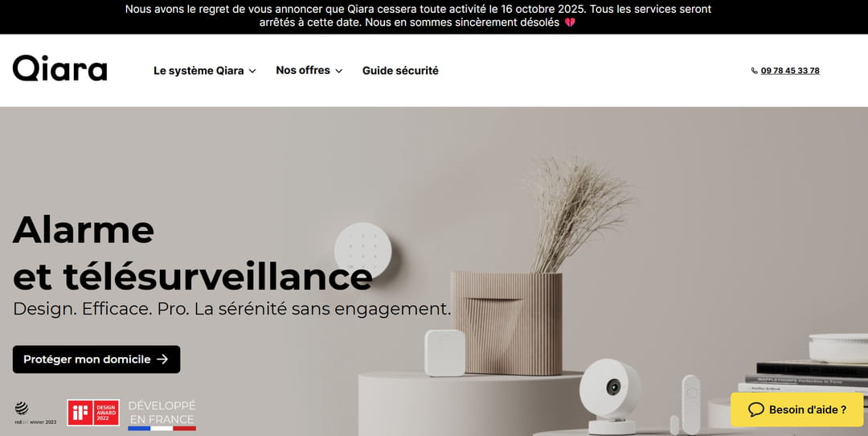Expand the Le système Qiara menu

pyautogui.click(x=204, y=71)
